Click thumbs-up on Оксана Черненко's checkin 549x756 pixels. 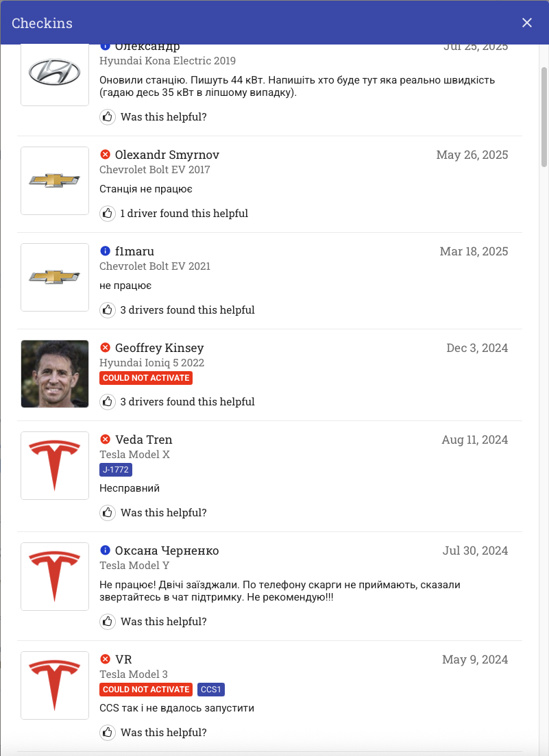[x=108, y=622]
